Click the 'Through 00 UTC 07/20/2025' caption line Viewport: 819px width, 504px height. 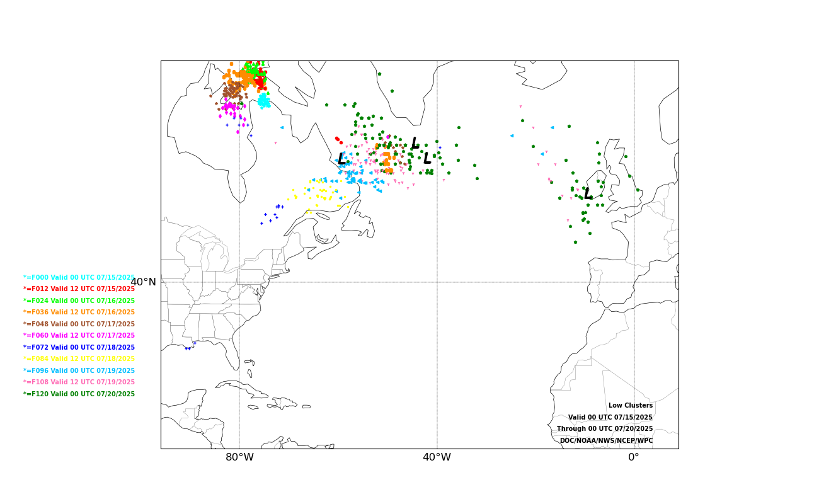coord(605,429)
